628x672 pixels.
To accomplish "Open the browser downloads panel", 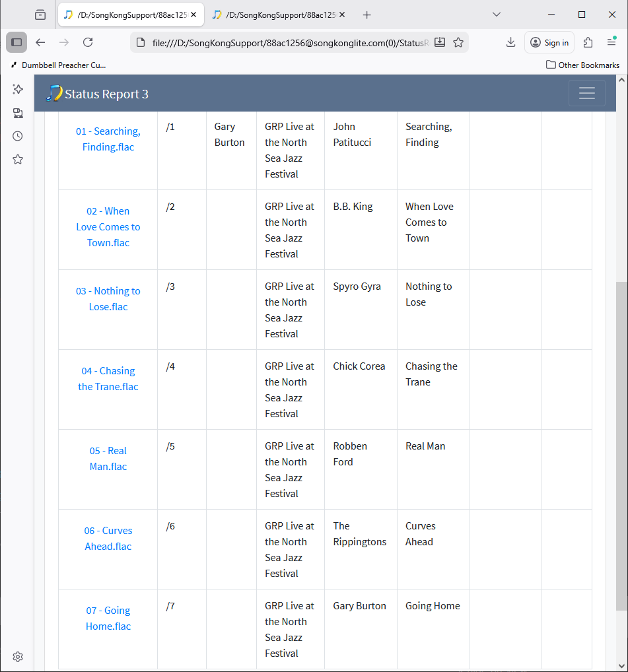I will click(x=510, y=42).
